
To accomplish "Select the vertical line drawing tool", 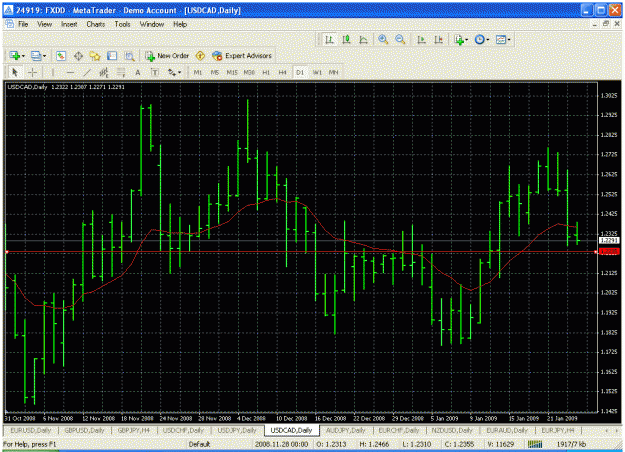I will click(x=53, y=72).
